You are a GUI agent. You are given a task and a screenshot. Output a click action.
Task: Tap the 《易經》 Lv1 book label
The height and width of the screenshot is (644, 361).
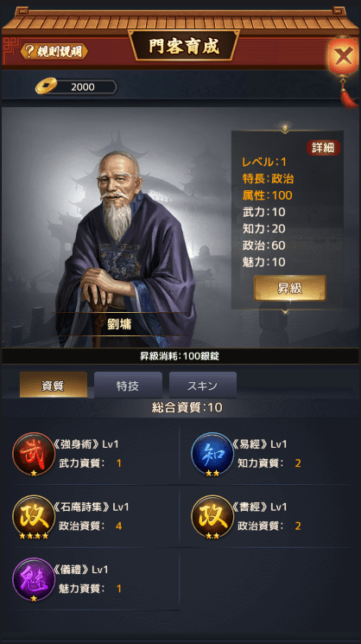pos(260,444)
